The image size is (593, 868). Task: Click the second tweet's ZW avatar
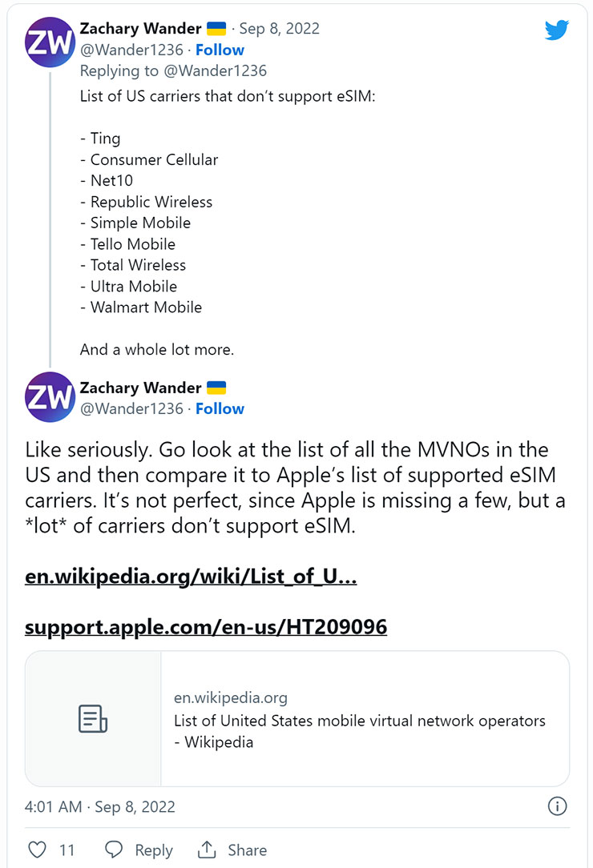pos(49,397)
